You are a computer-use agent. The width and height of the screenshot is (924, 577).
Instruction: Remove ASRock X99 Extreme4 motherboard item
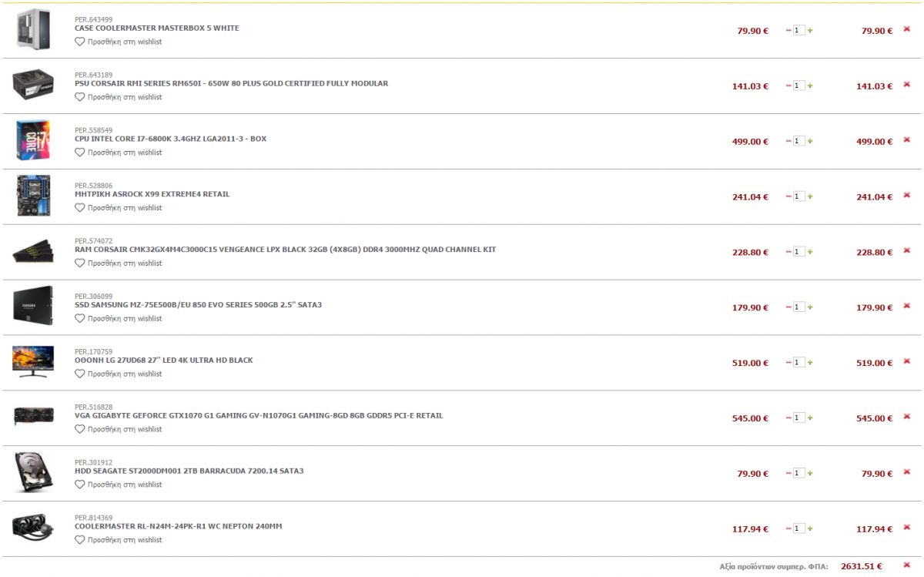(x=906, y=196)
